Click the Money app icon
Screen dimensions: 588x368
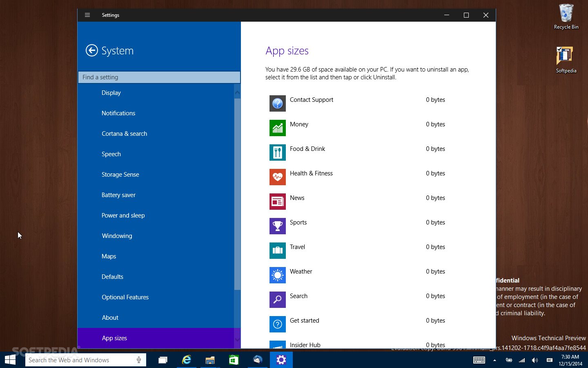tap(277, 128)
